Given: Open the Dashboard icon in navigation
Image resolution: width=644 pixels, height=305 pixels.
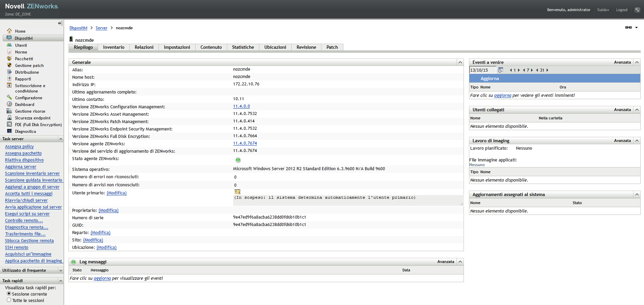Looking at the screenshot, I should point(9,104).
